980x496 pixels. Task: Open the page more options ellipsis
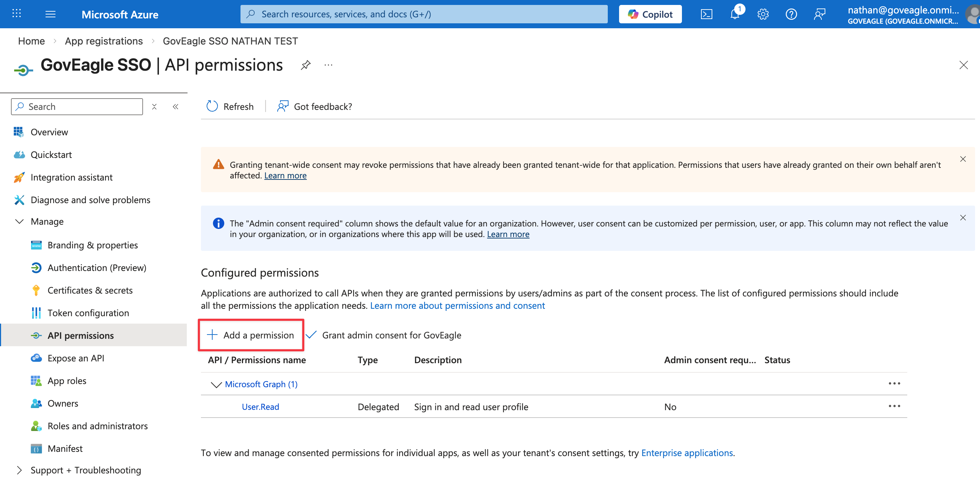click(x=328, y=65)
